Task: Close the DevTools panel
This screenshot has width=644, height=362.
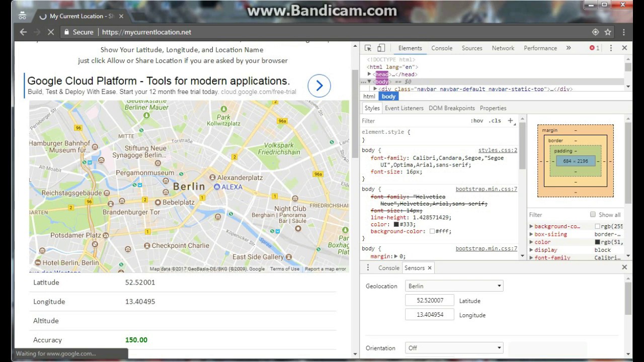Action: tap(624, 48)
